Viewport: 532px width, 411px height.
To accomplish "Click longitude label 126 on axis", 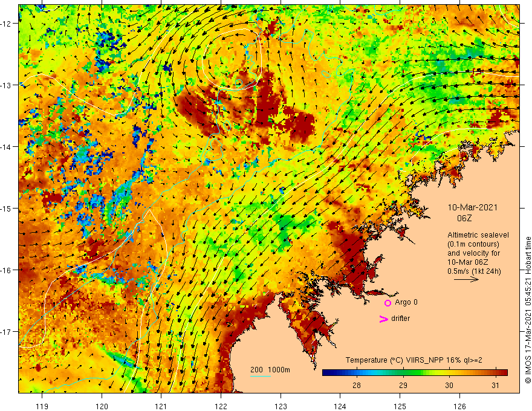I will (459, 406).
